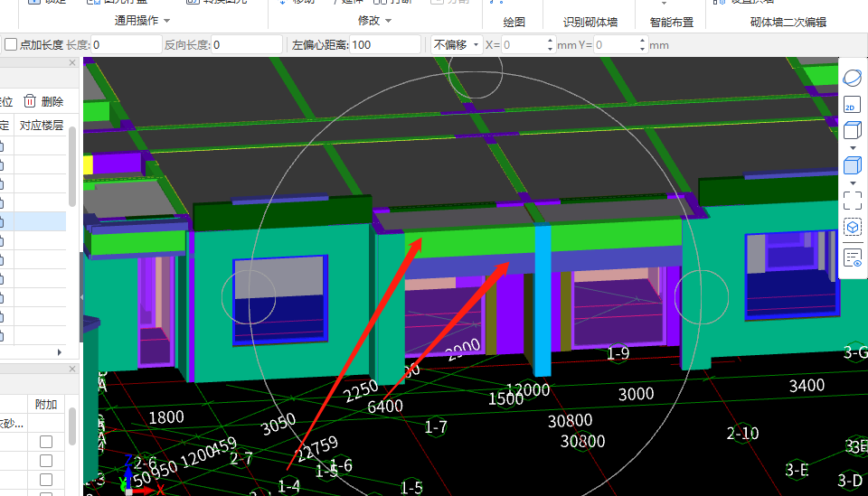This screenshot has height=496, width=868.
Task: Expand dropdown under wireframe cube icon
Action: pos(853,147)
